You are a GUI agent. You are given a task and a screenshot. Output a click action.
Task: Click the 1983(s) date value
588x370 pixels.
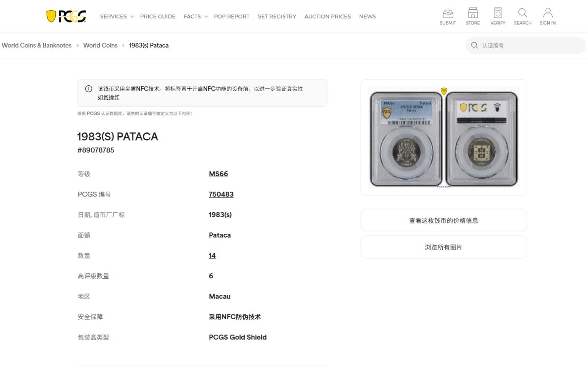[x=220, y=215]
